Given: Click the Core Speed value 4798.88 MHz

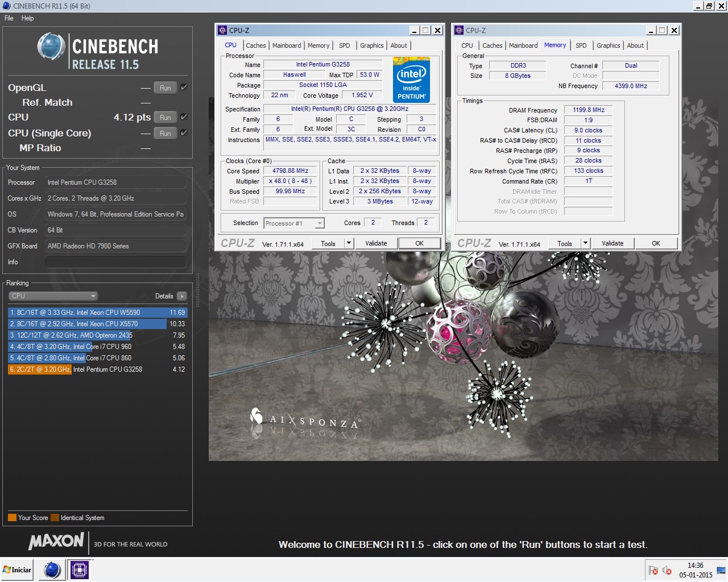Looking at the screenshot, I should tap(290, 171).
